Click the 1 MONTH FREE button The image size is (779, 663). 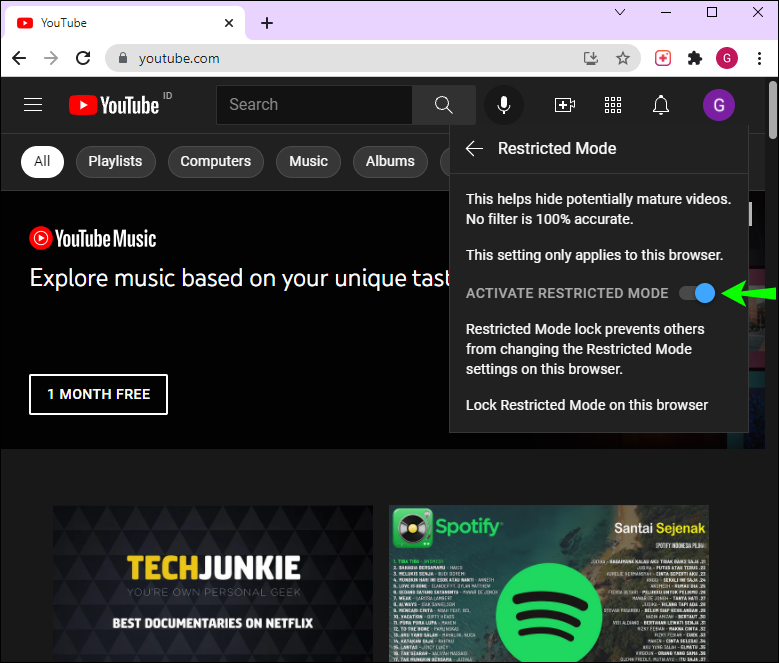point(98,394)
